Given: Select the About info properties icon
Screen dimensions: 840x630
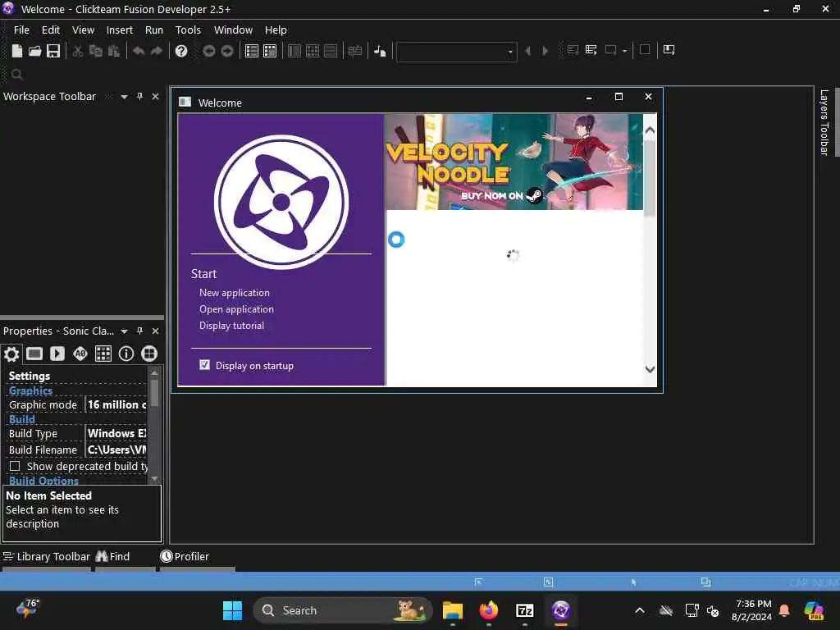Looking at the screenshot, I should pyautogui.click(x=126, y=354).
